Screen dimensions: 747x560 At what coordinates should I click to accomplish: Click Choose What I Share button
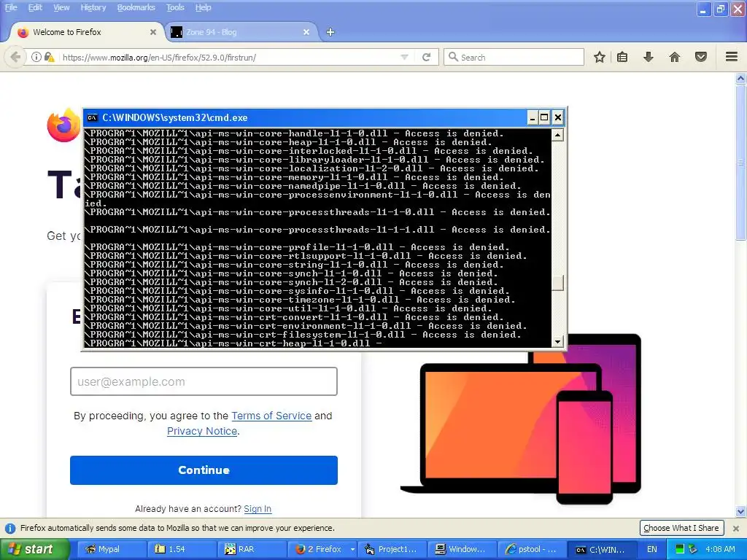point(681,528)
